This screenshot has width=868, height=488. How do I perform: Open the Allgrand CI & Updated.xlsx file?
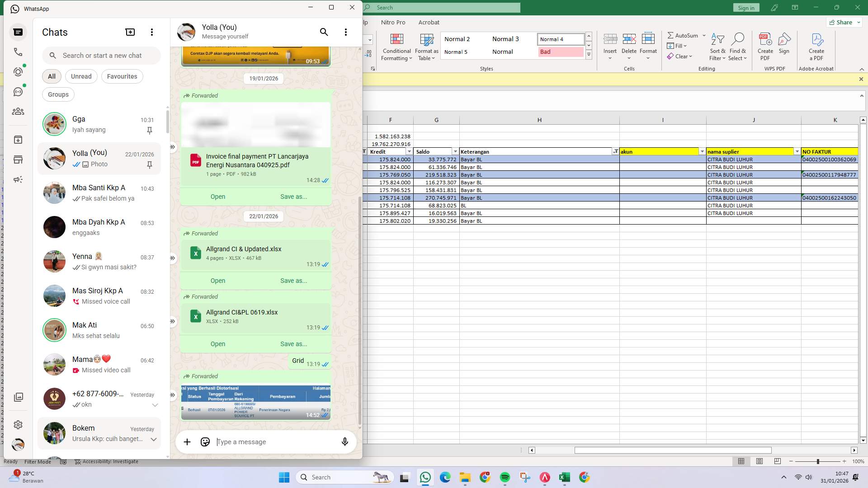[x=217, y=280]
